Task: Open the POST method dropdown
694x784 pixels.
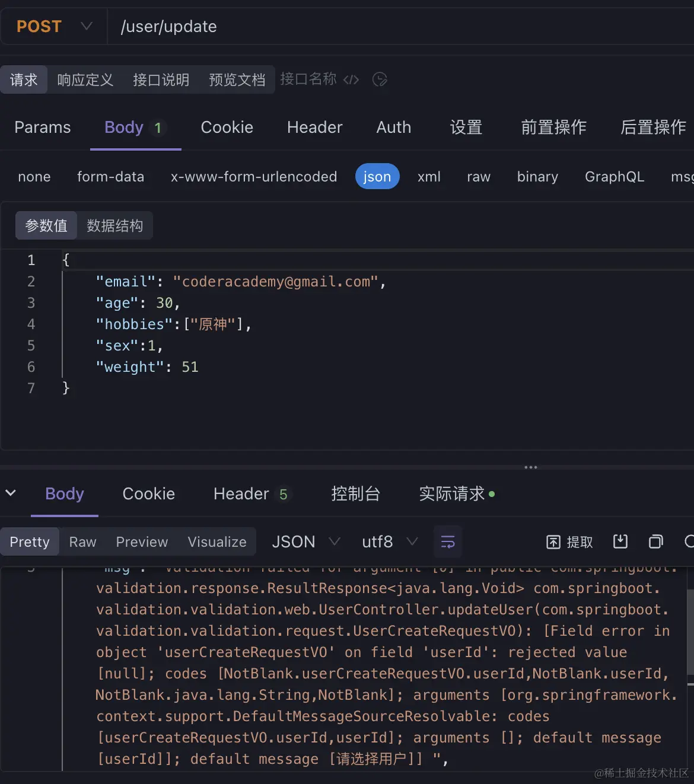Action: coord(54,26)
